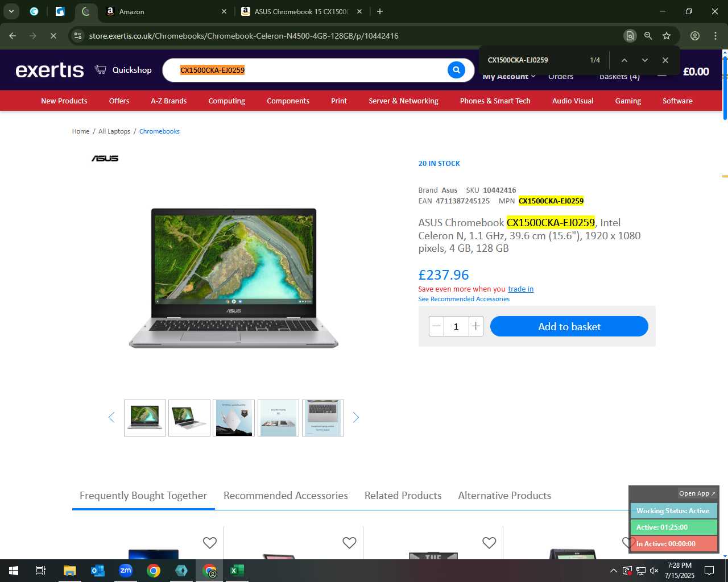728x582 pixels.
Task: Click Open App in tracker widget
Action: click(697, 493)
